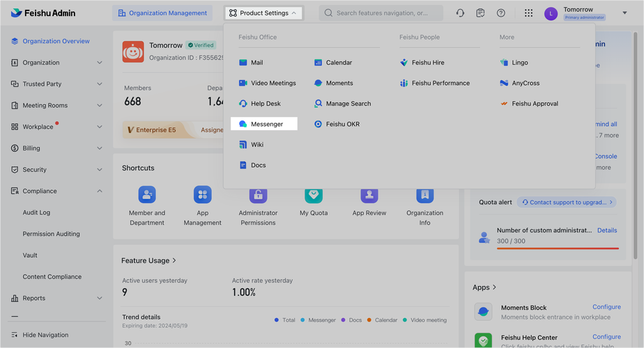Open Help Desk product settings
The height and width of the screenshot is (348, 644).
259,104
